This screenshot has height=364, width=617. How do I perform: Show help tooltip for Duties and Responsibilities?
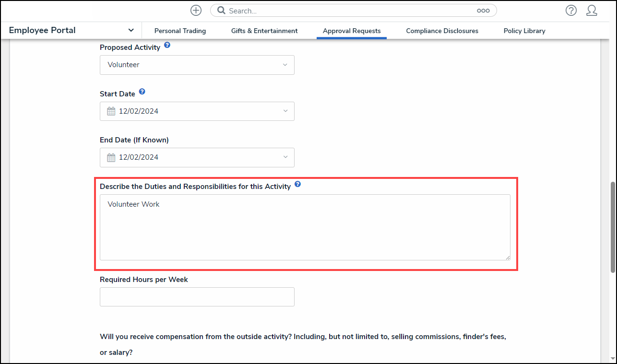[x=298, y=184]
